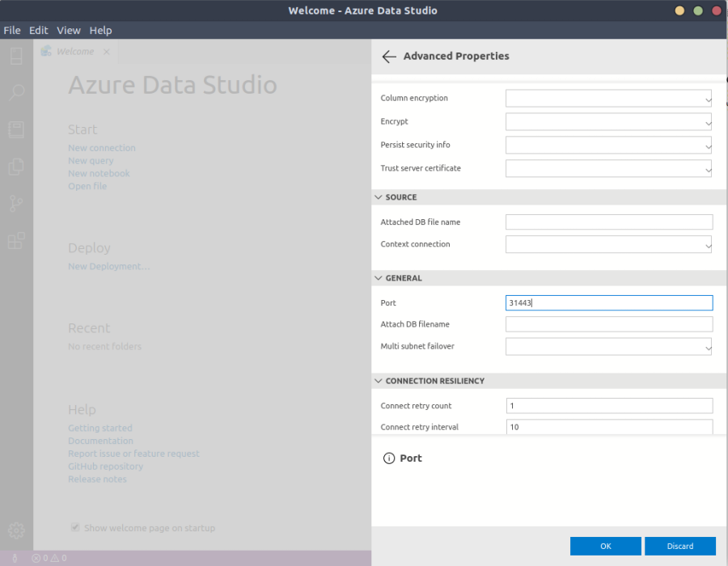Click the leftmost status bar icon
The height and width of the screenshot is (566, 728).
point(15,558)
